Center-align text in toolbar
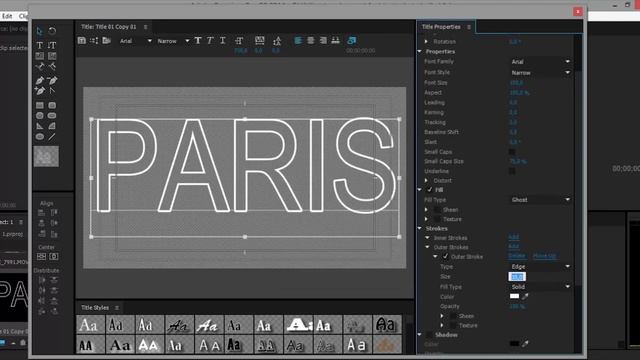This screenshot has width=640, height=360. point(311,40)
